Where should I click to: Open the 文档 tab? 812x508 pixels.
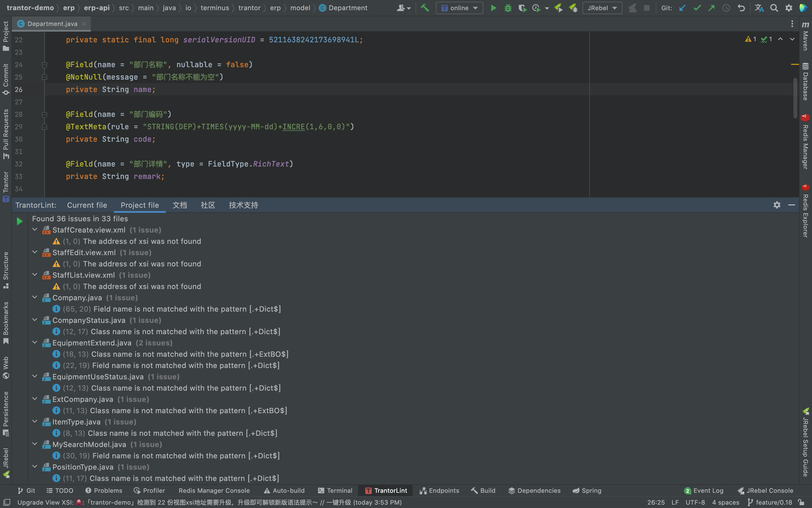click(x=180, y=205)
